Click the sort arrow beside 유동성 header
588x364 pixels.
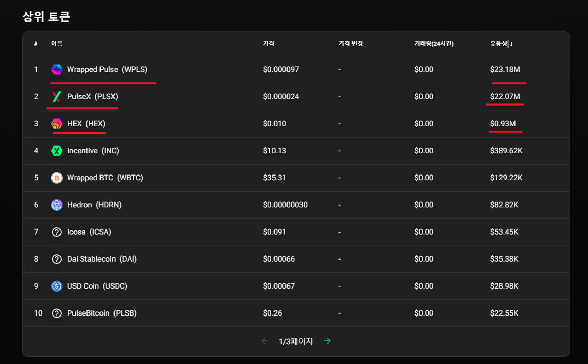[511, 44]
